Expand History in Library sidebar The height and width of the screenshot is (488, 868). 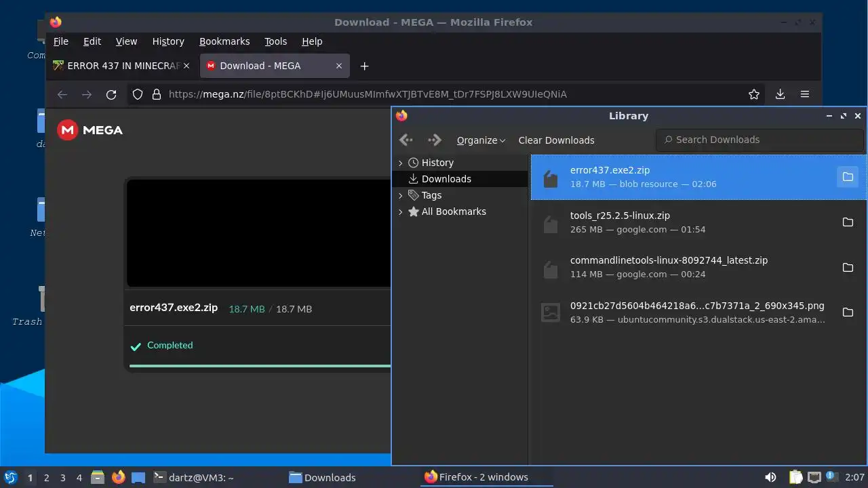point(400,163)
